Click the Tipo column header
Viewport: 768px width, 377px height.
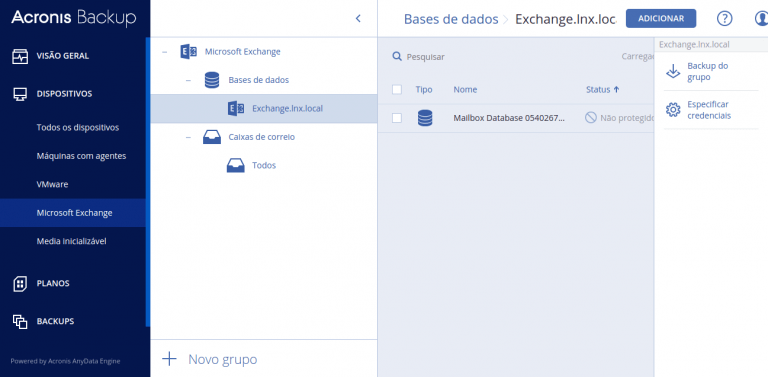424,90
